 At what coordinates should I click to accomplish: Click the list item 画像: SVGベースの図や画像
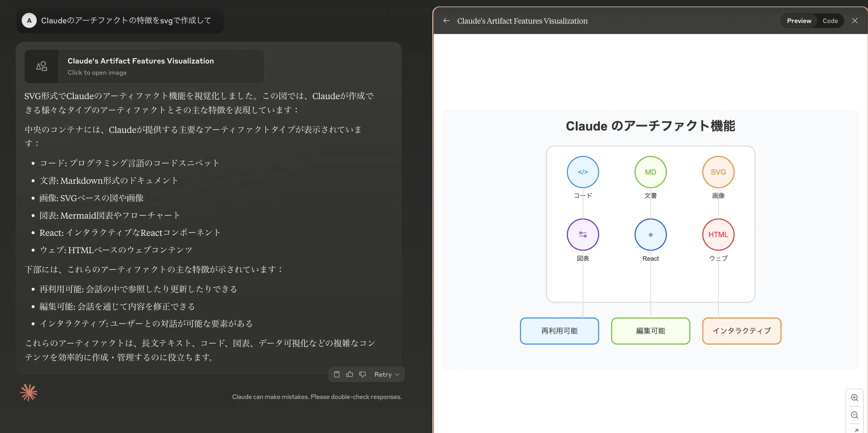91,198
